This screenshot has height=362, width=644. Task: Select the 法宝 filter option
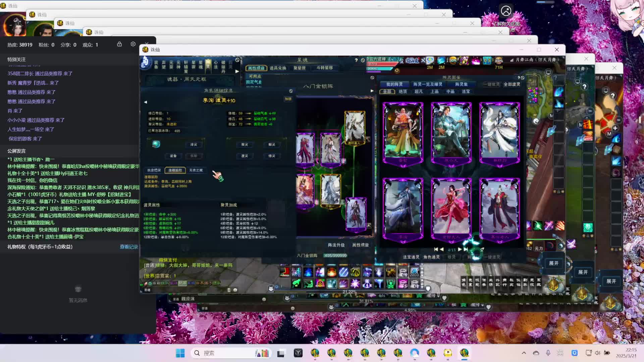pos(466,92)
